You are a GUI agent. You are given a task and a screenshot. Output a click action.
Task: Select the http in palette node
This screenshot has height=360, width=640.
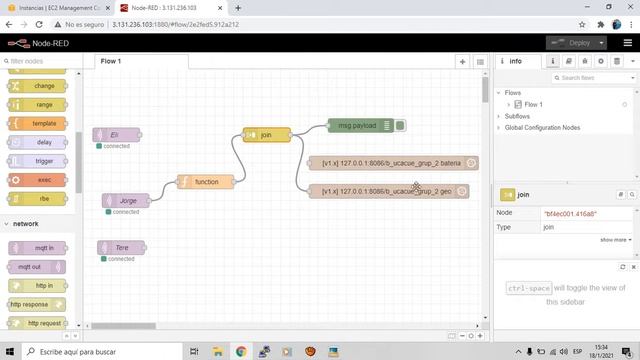(x=37, y=286)
